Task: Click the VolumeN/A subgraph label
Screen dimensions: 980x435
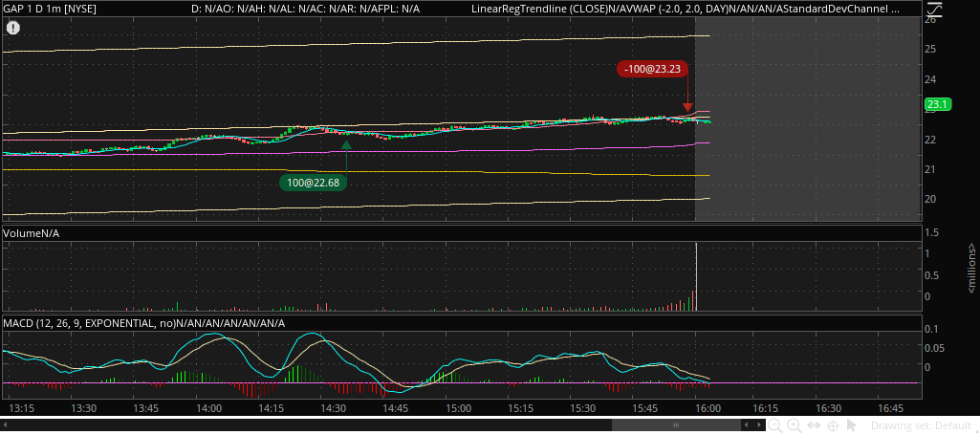Action: (32, 233)
